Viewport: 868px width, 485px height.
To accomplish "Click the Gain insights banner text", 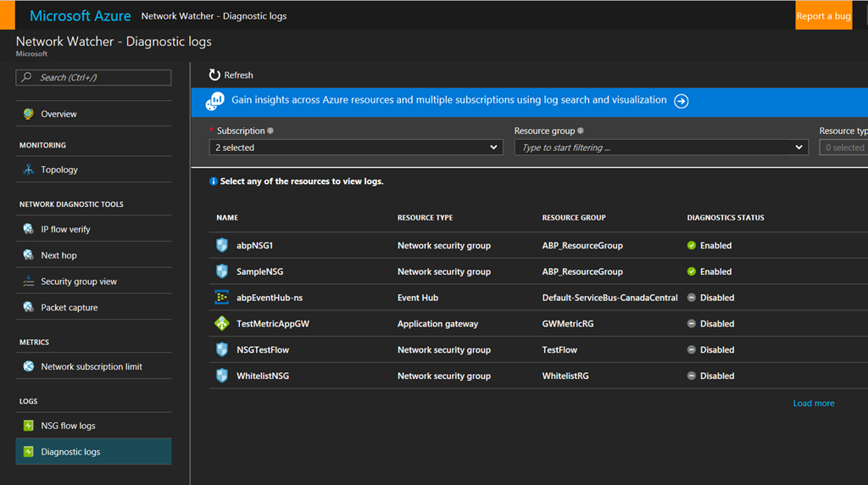I will 449,100.
